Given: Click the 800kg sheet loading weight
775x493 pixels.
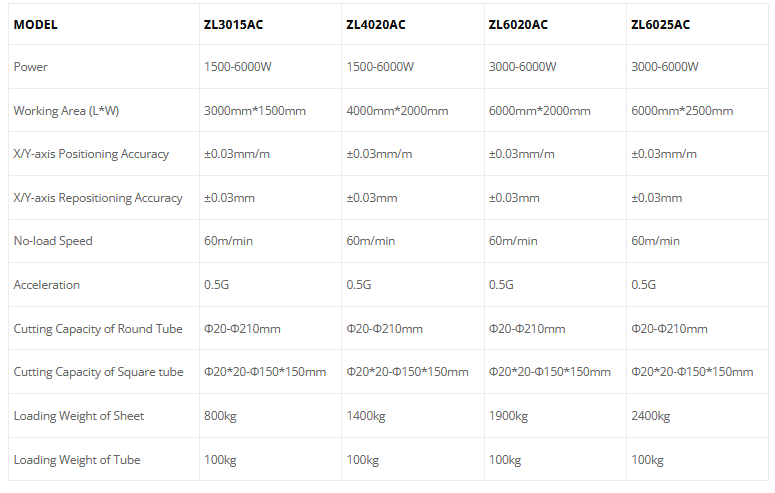Looking at the screenshot, I should [220, 416].
